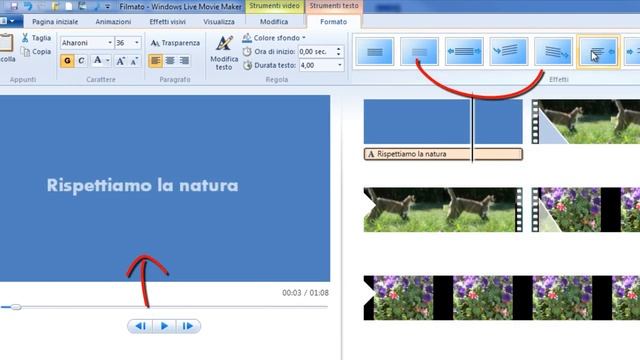Open the Colore sfondo dropdown

tap(274, 38)
